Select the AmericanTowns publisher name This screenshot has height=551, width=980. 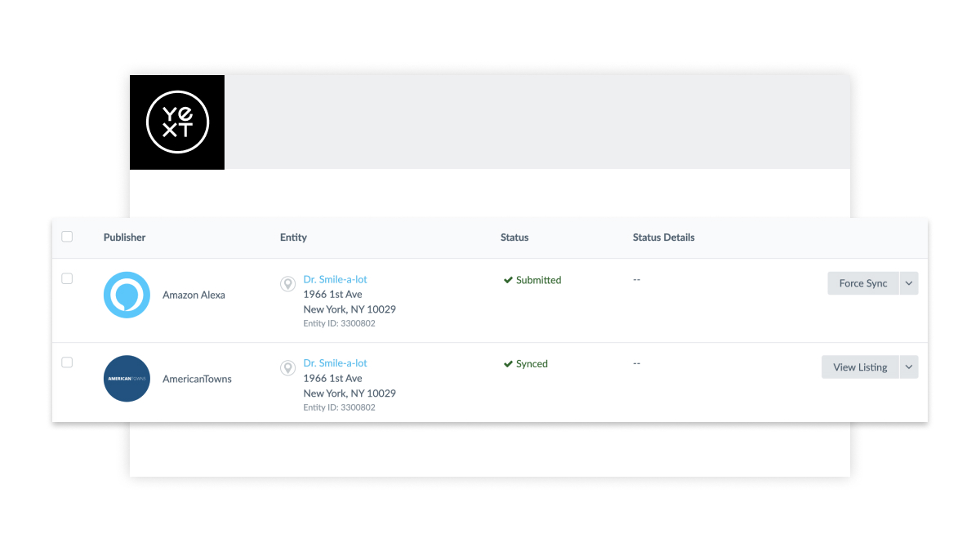[197, 379]
